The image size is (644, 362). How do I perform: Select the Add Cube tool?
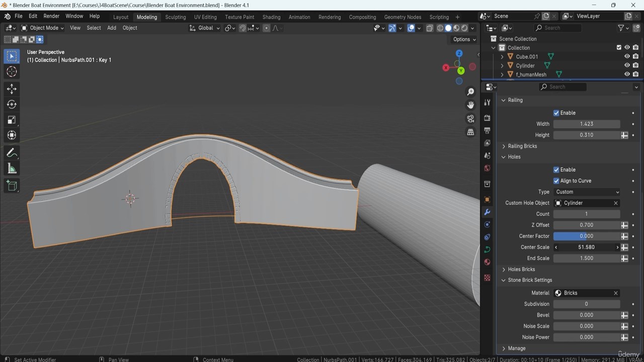coord(12,186)
